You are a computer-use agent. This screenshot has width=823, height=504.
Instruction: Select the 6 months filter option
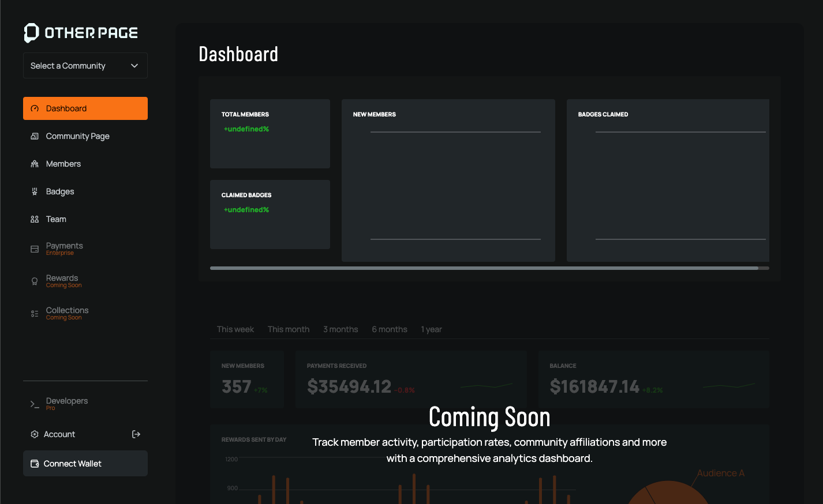point(389,329)
